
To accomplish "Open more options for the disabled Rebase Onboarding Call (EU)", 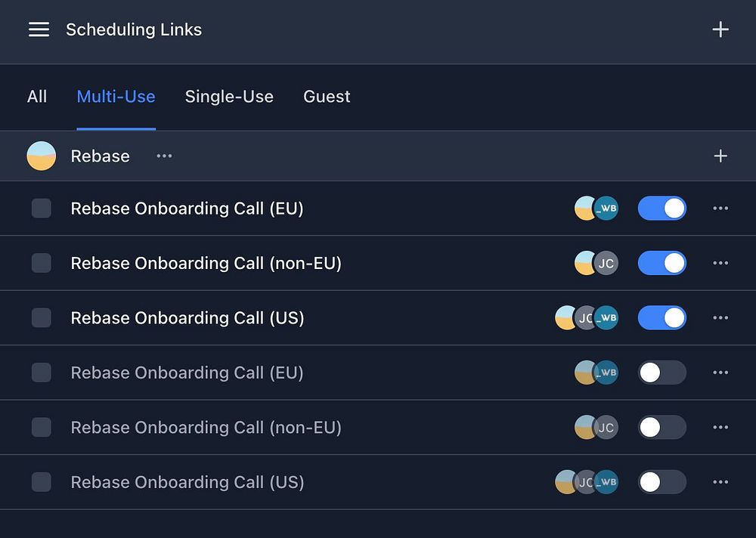I will [x=720, y=373].
